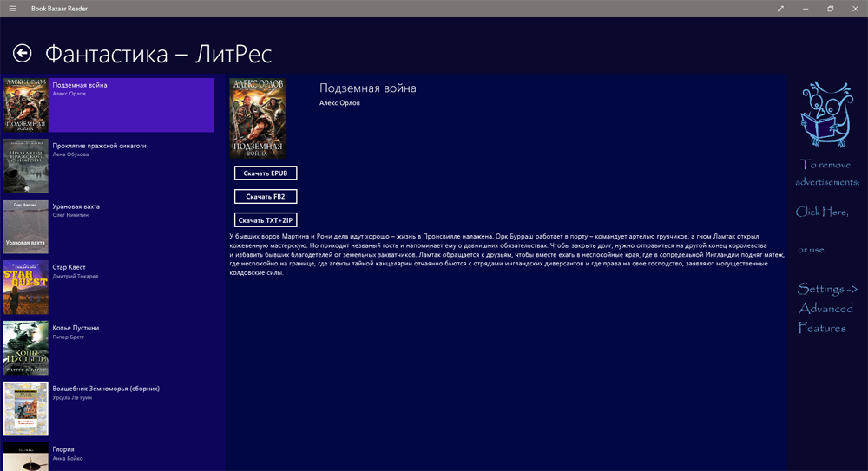Click Star Quest cover thumbnail
The width and height of the screenshot is (868, 471).
tap(25, 287)
